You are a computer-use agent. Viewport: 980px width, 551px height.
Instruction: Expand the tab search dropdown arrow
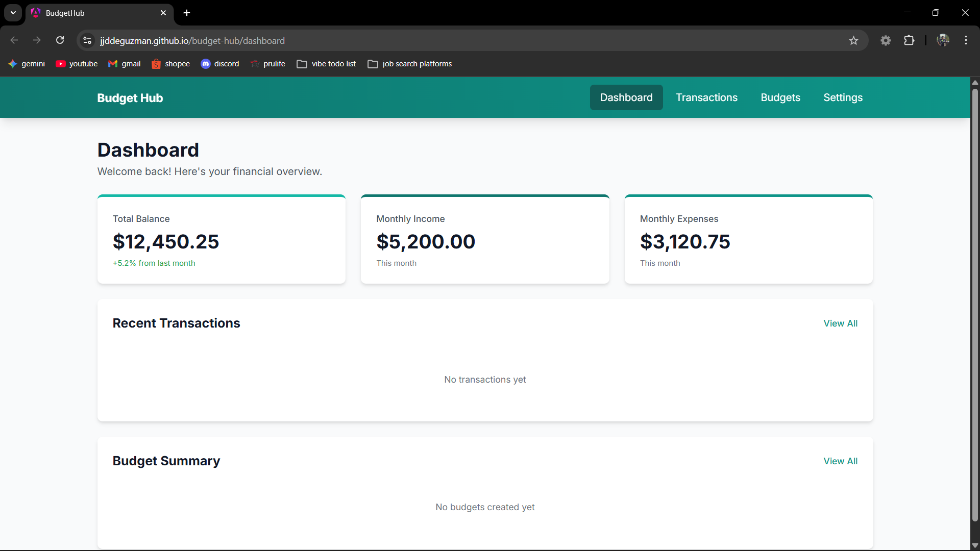point(13,13)
